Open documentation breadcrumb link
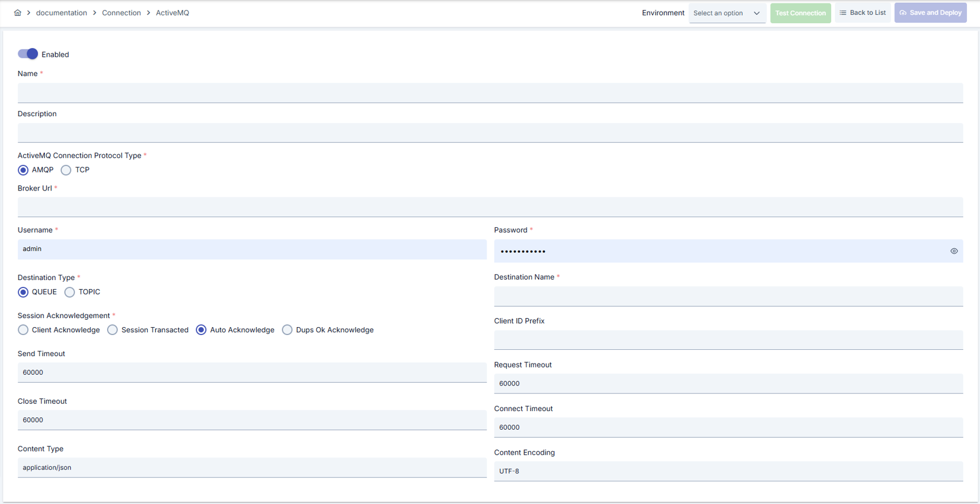Screen dimensions: 980x504 pos(62,12)
